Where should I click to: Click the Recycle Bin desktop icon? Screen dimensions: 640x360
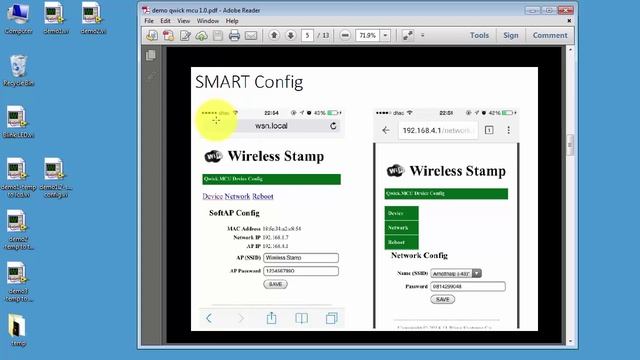coord(18,70)
